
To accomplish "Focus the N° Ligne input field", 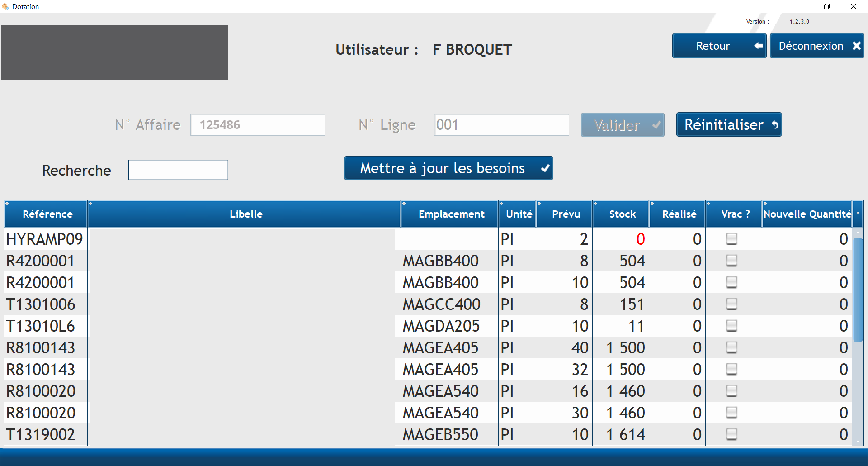I will pyautogui.click(x=501, y=125).
